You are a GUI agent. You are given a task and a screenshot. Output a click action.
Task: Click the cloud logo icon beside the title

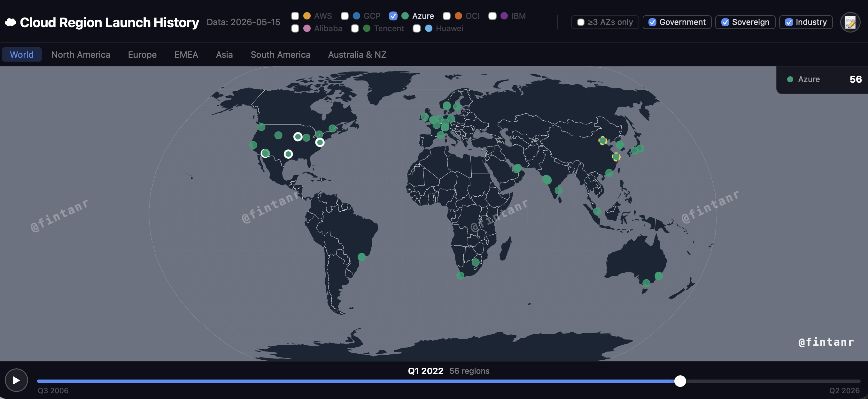11,23
